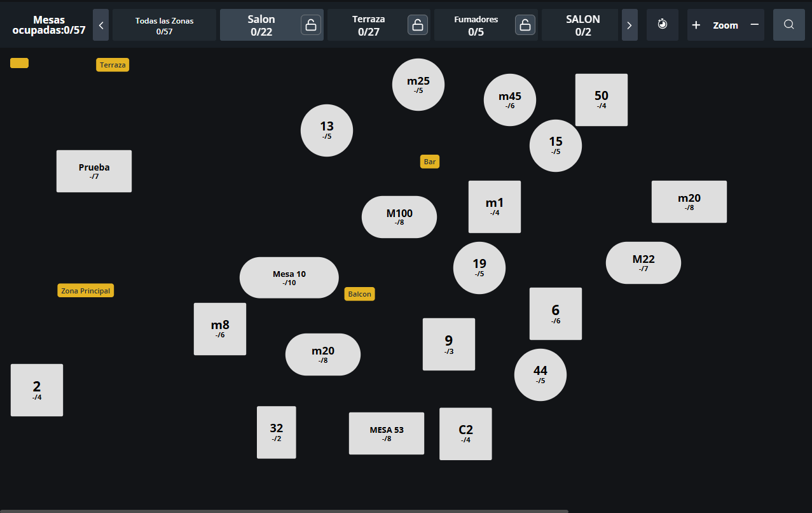Click the yellow Bar label
This screenshot has height=513, width=812.
point(430,162)
